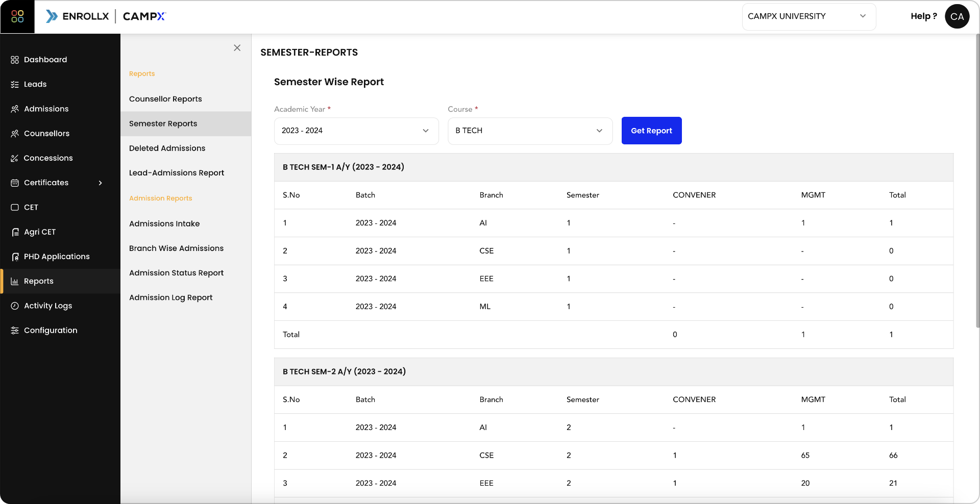980x504 pixels.
Task: Click the MGMT column header in SEM-1 table
Action: [813, 195]
